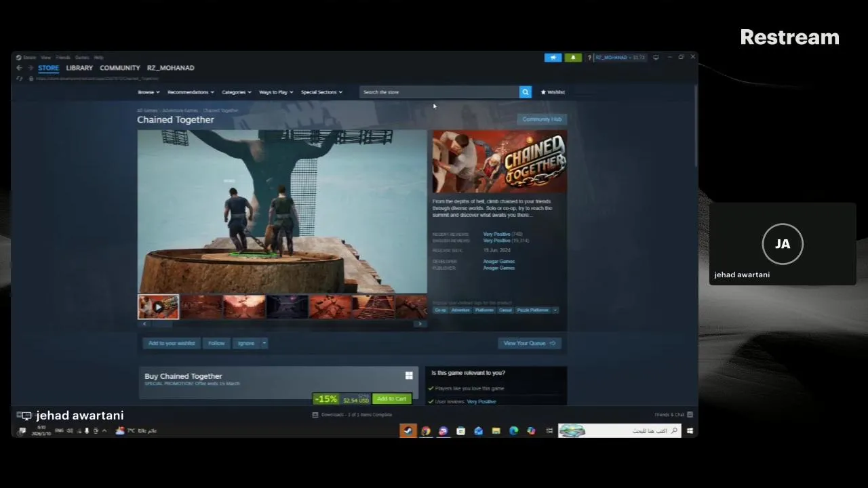Open the Steam menu
868x488 pixels.
pos(29,58)
